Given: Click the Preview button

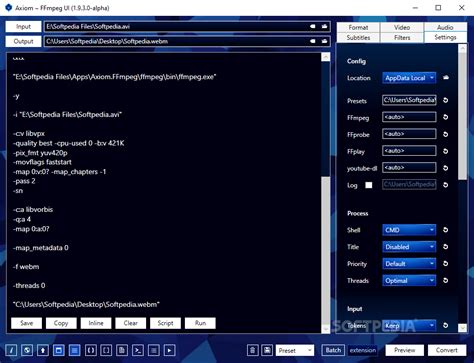Looking at the screenshot, I should 405,350.
